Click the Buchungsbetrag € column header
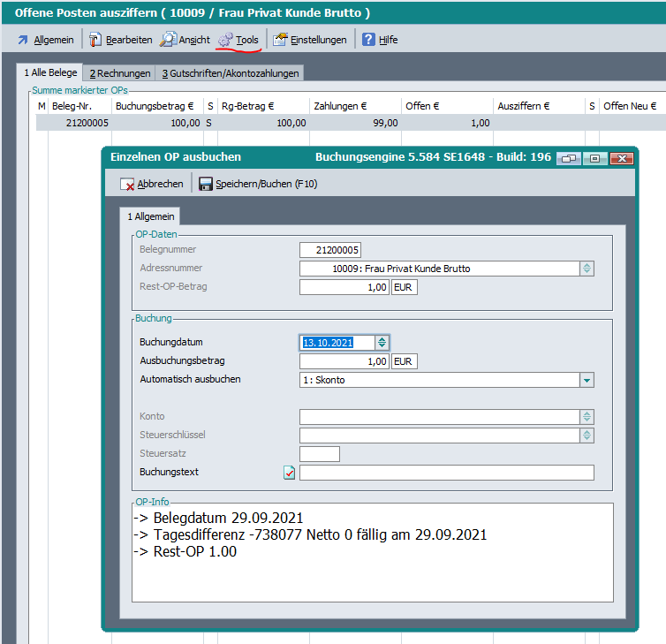This screenshot has height=644, width=666. (x=156, y=105)
